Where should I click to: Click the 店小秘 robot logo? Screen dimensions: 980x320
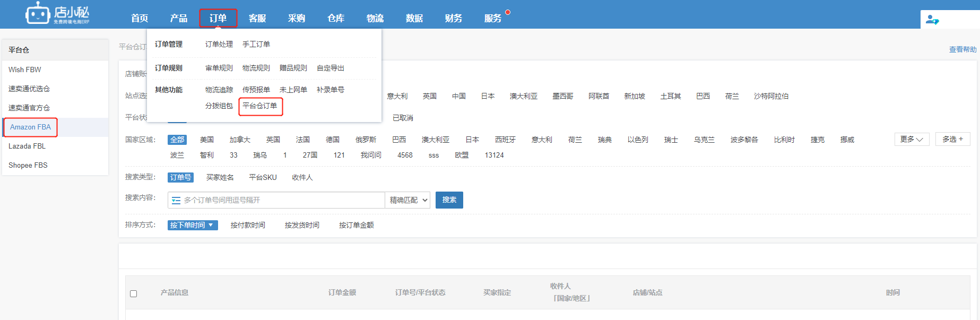pos(57,13)
